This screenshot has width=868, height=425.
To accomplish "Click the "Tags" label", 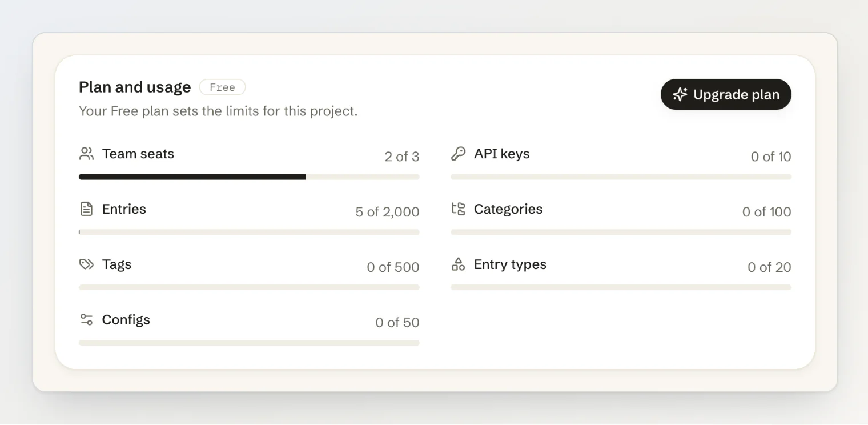I will tap(116, 264).
